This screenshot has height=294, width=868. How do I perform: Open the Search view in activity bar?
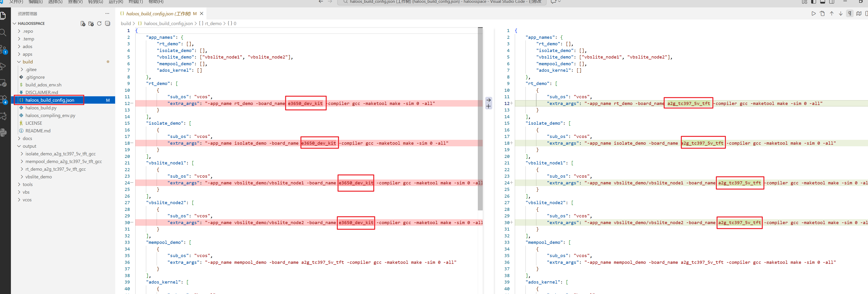coord(3,33)
